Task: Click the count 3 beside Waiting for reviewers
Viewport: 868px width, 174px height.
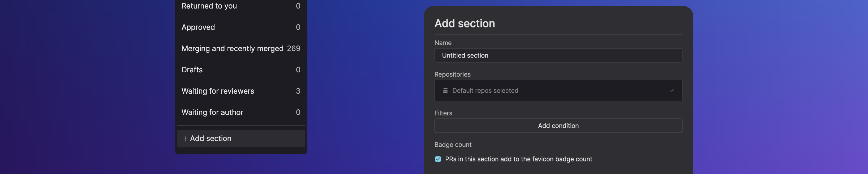Action: tap(298, 91)
